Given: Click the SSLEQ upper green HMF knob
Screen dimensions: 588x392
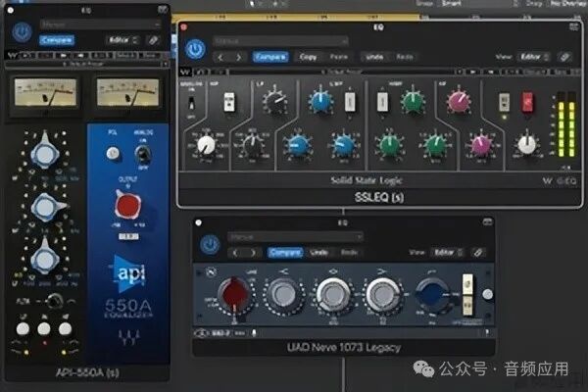Looking at the screenshot, I should (x=413, y=101).
